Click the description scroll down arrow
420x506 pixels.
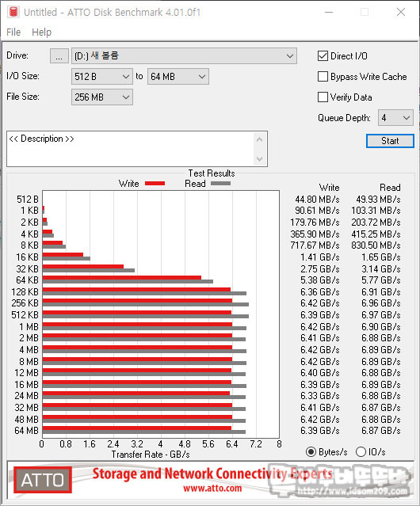pyautogui.click(x=260, y=158)
